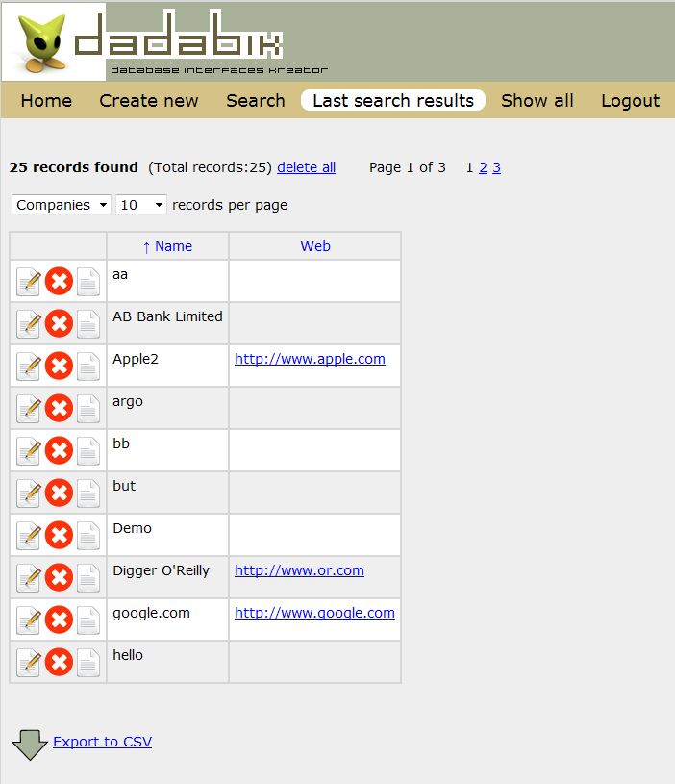Edit the AB Bank Limited record
675x784 pixels.
29,324
